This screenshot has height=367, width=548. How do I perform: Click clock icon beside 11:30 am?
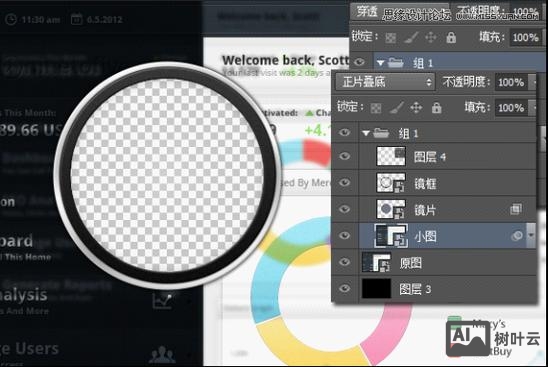[11, 19]
